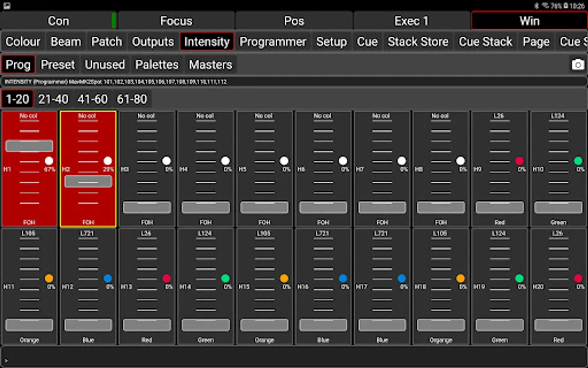588x368 pixels.
Task: Click the command line field at bottom
Action: tap(294, 357)
